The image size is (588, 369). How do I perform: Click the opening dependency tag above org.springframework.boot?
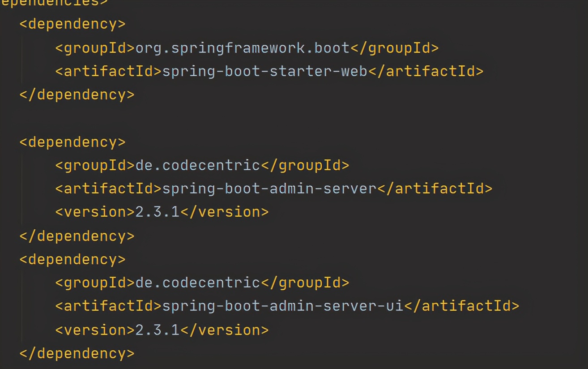click(x=72, y=24)
